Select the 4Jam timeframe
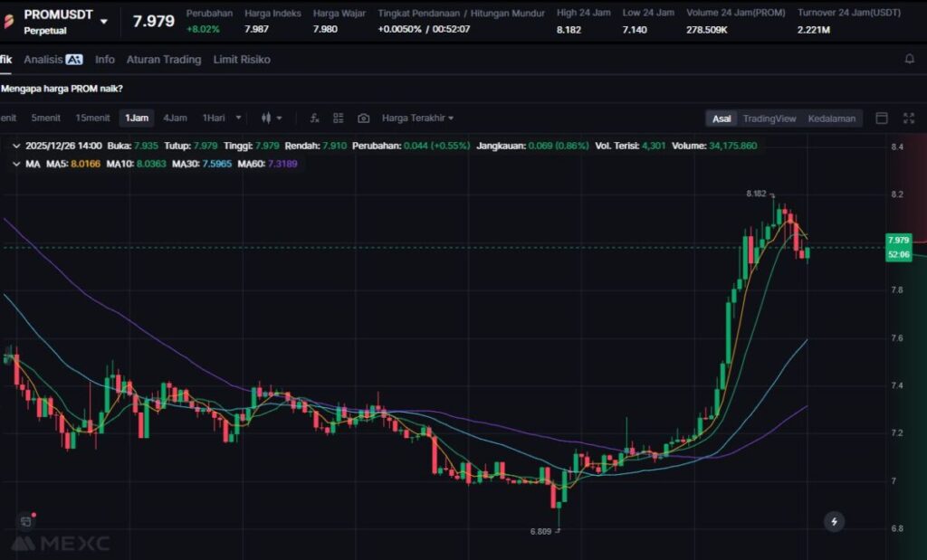The height and width of the screenshot is (560, 927). point(175,119)
